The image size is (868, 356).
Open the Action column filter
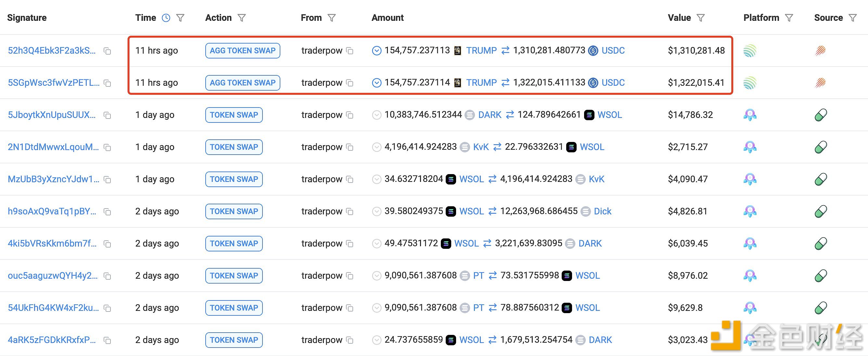point(242,18)
